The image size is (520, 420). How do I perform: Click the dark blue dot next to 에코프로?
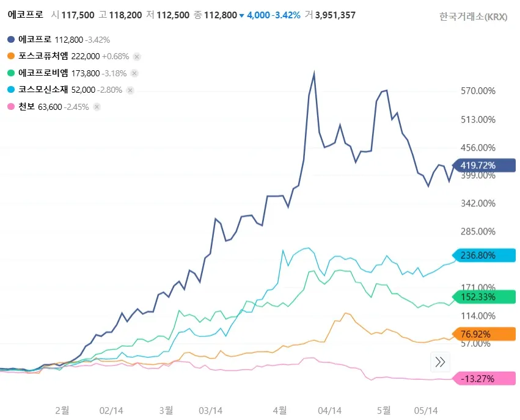coord(11,40)
